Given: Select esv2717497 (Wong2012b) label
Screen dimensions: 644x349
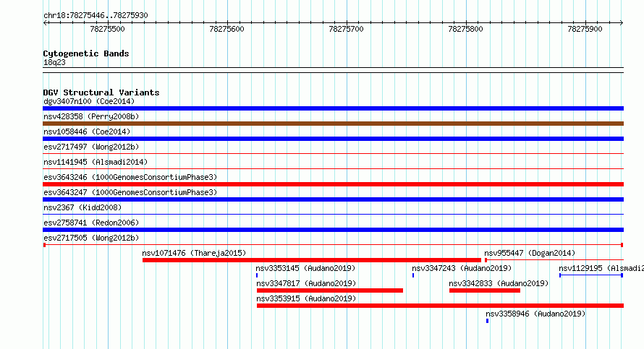Looking at the screenshot, I should 91,147.
